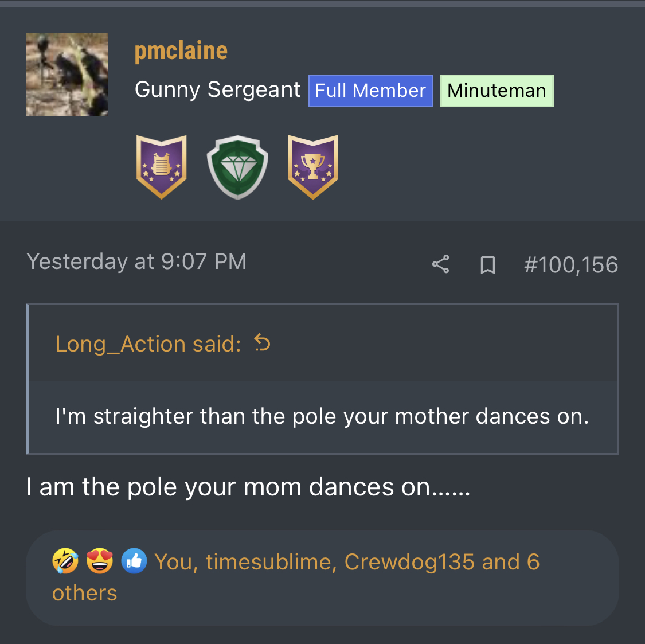This screenshot has width=645, height=644.
Task: Open the post permalink #100,156
Action: tap(570, 264)
